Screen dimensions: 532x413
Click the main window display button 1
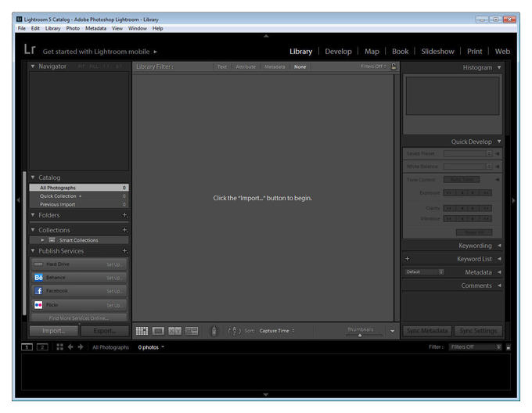27,347
